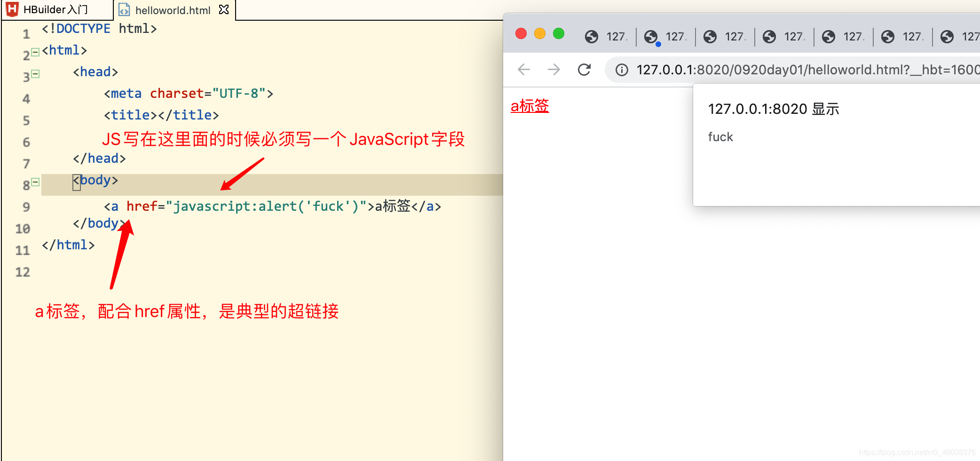The height and width of the screenshot is (461, 980).
Task: Click the fuck alert message text
Action: tap(720, 137)
